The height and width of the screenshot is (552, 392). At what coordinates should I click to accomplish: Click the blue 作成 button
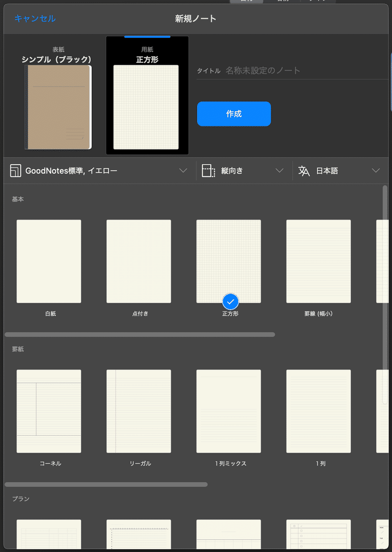click(x=234, y=114)
